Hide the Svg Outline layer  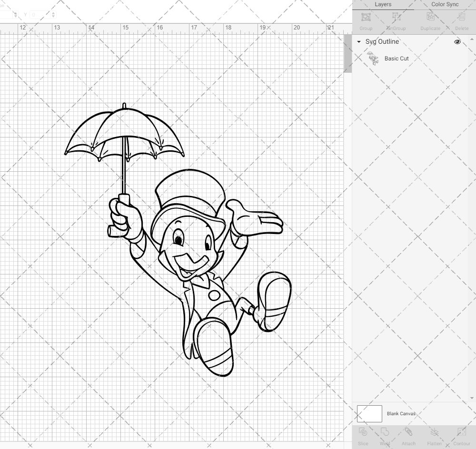tap(457, 42)
